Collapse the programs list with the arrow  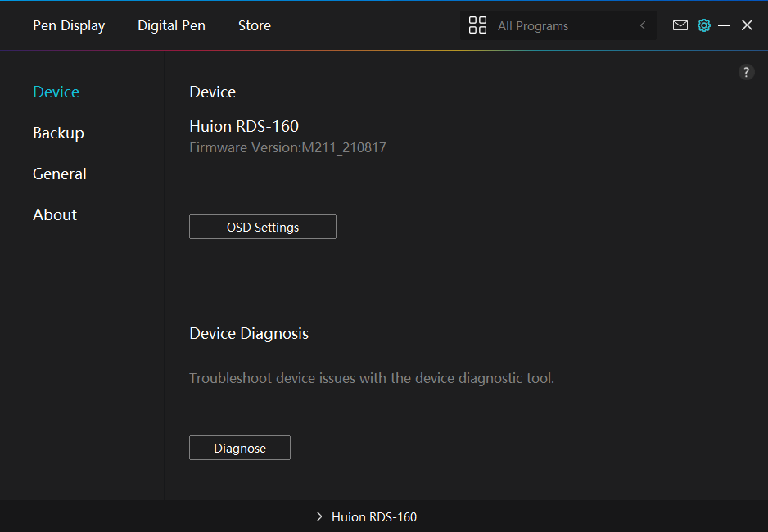tap(643, 25)
